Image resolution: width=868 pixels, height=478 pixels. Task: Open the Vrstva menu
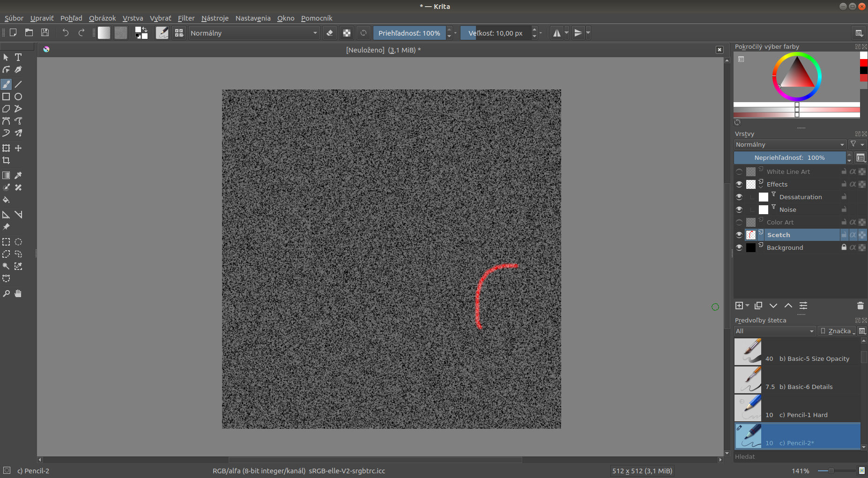coord(133,18)
